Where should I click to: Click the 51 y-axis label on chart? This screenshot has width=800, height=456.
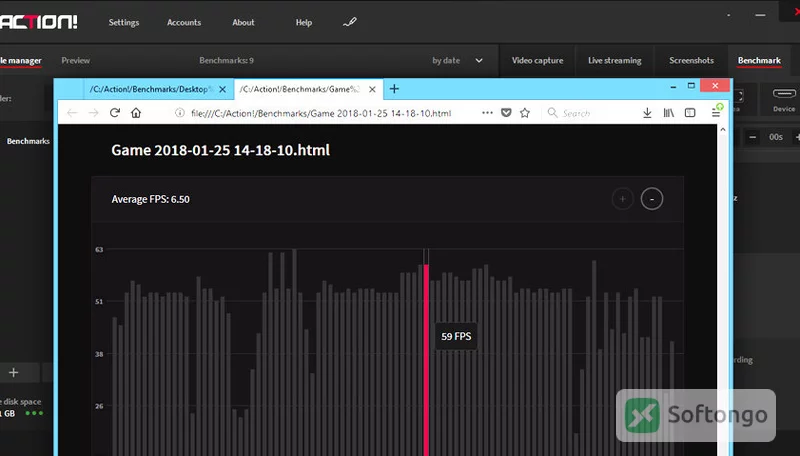coord(99,301)
